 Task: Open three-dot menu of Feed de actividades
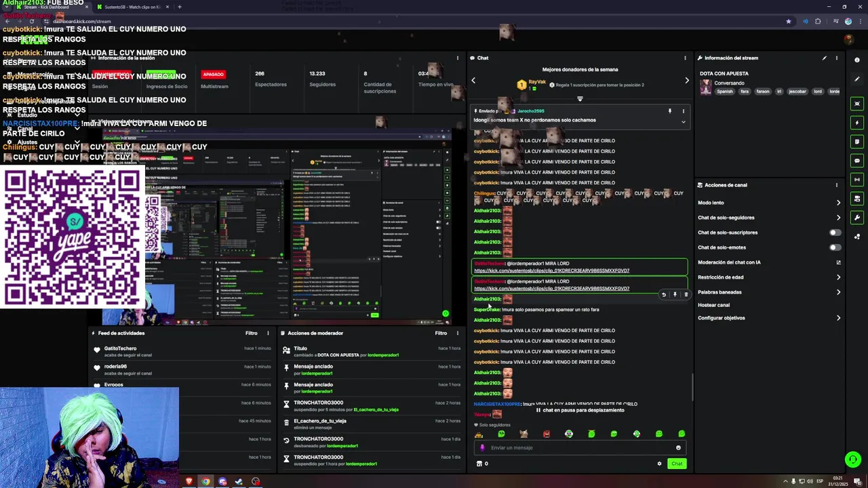268,333
